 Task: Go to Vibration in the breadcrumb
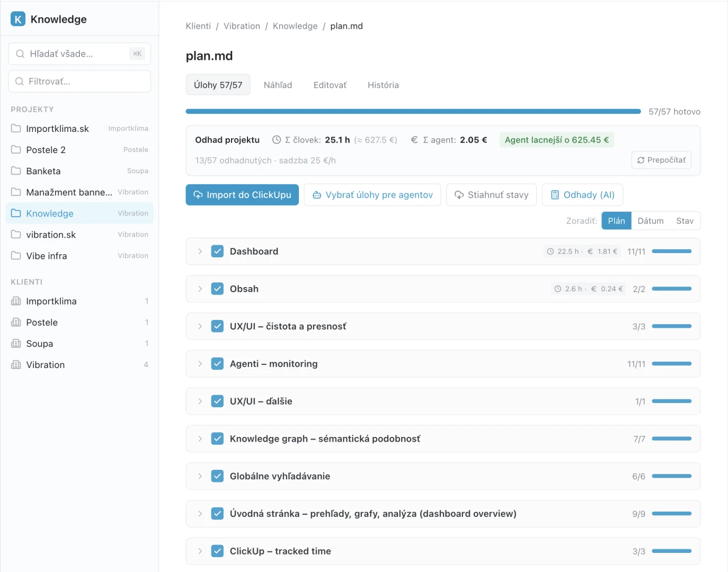242,26
